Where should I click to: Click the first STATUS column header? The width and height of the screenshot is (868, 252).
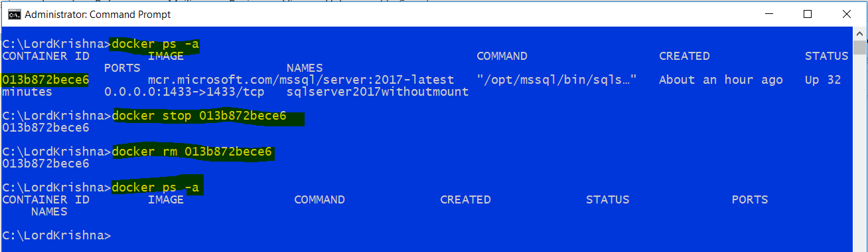coord(826,56)
